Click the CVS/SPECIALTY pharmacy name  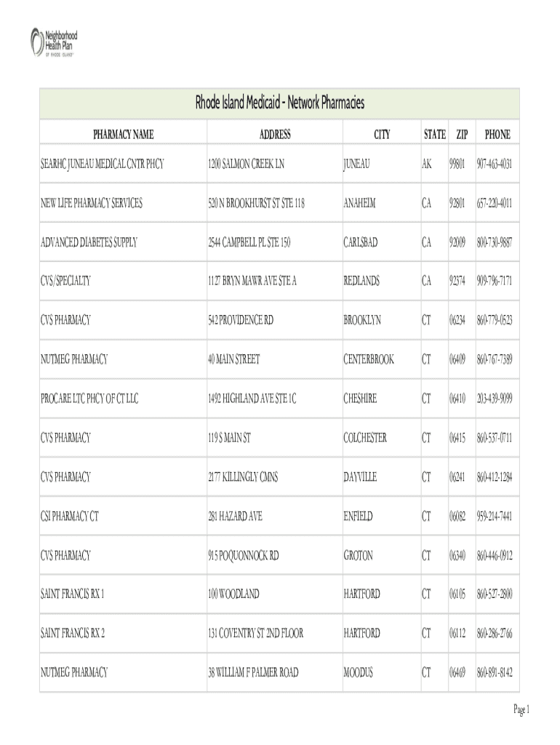65,281
